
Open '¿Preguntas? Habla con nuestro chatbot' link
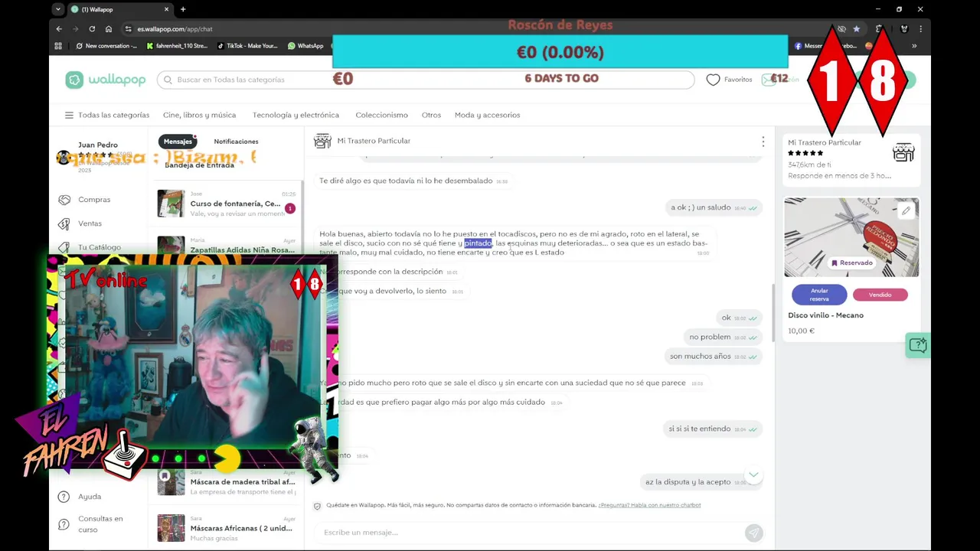[x=649, y=505]
